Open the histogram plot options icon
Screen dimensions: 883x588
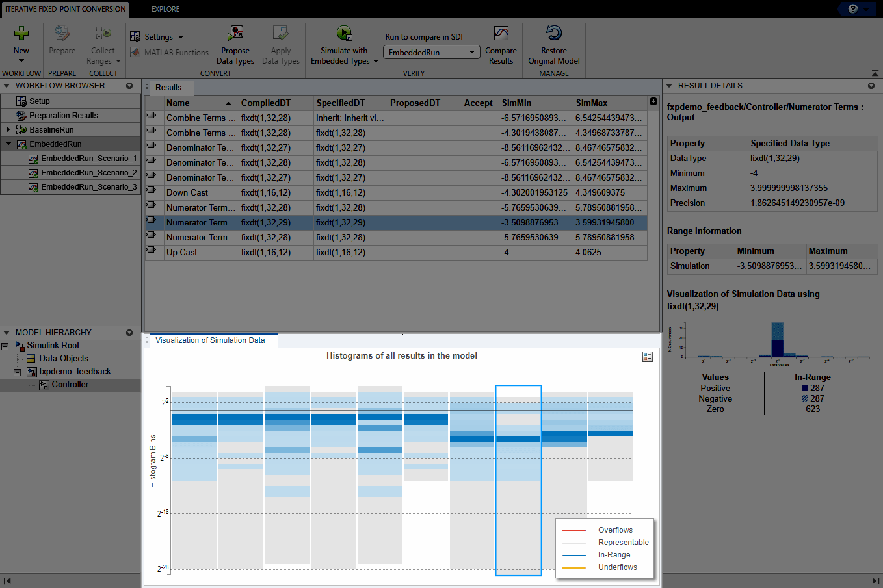[647, 356]
